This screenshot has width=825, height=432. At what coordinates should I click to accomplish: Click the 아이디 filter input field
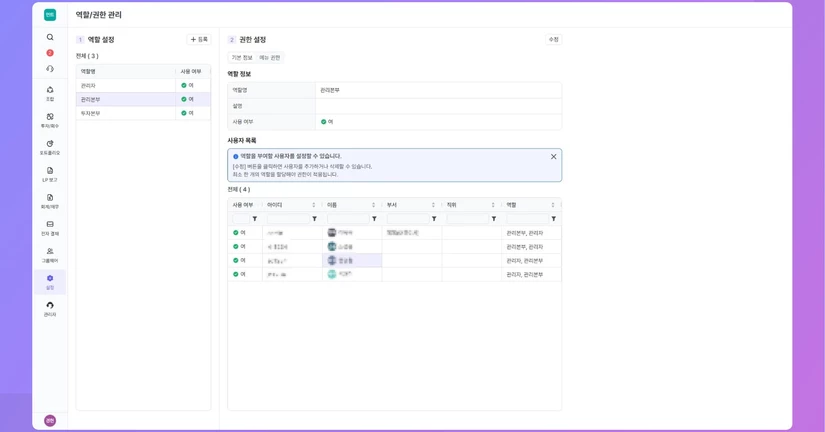288,219
